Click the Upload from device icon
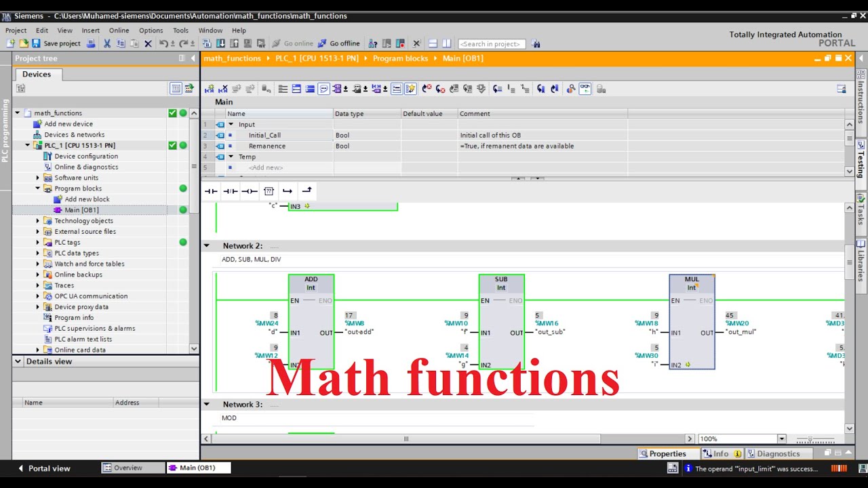The width and height of the screenshot is (868, 488). (234, 43)
